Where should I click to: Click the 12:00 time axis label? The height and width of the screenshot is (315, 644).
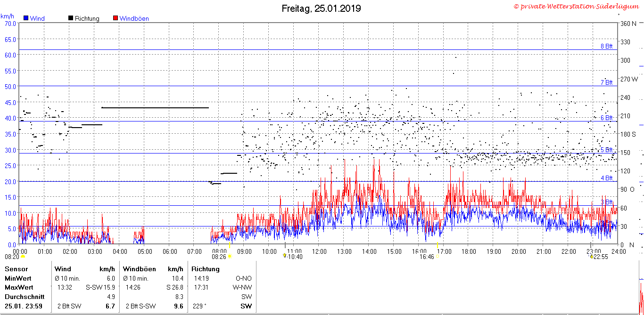tap(319, 251)
